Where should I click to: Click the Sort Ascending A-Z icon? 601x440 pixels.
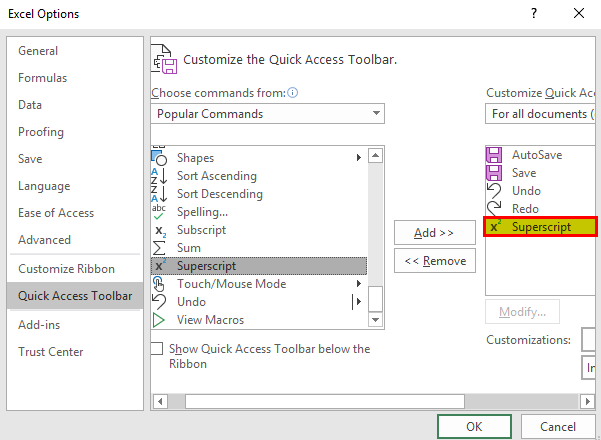click(x=158, y=176)
